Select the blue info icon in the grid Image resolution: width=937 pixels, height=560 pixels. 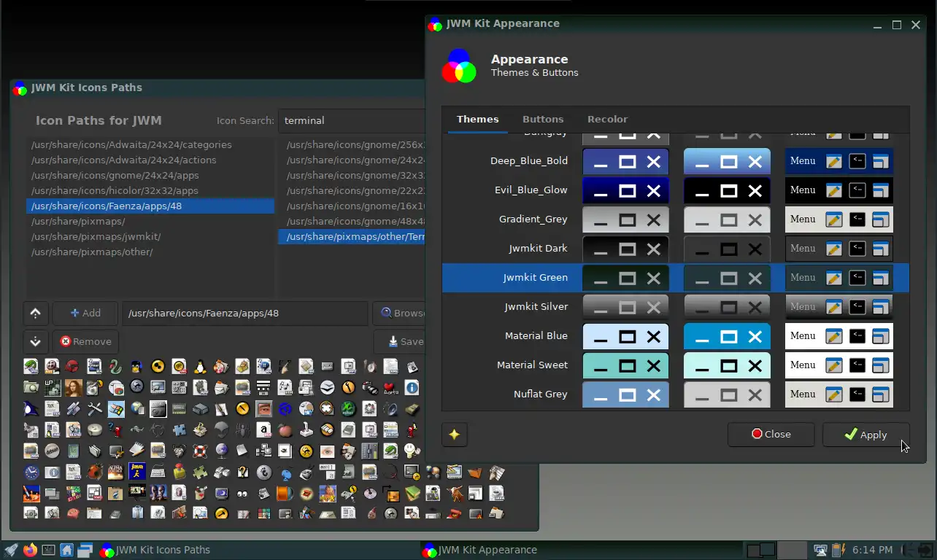click(412, 387)
